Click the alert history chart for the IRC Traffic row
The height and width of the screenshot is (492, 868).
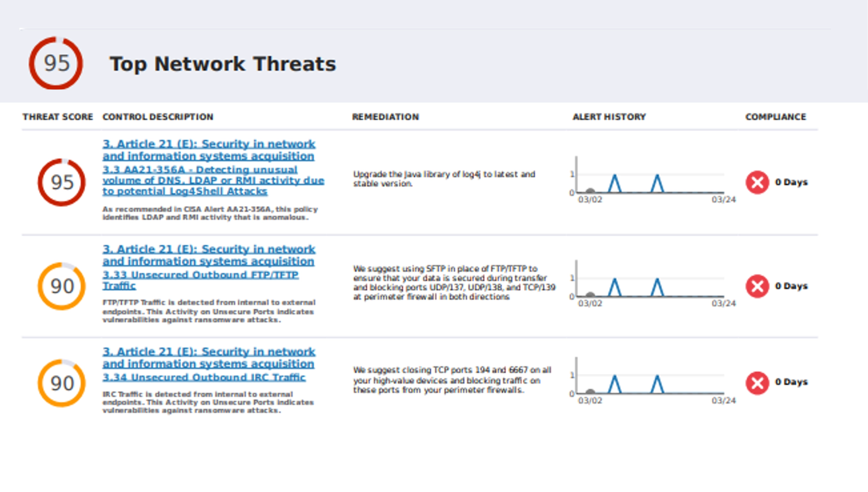650,381
